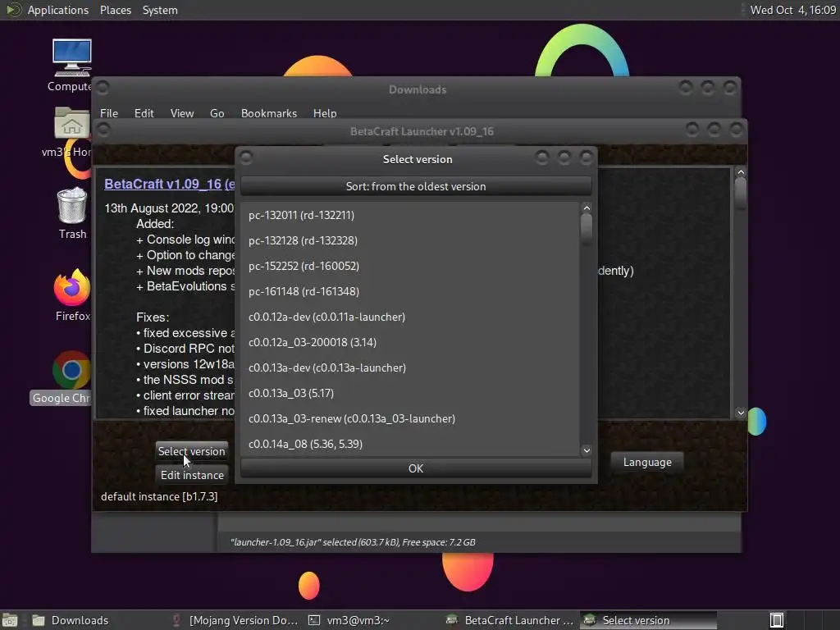Click version list scroll down arrow
Image resolution: width=840 pixels, height=630 pixels.
point(587,450)
